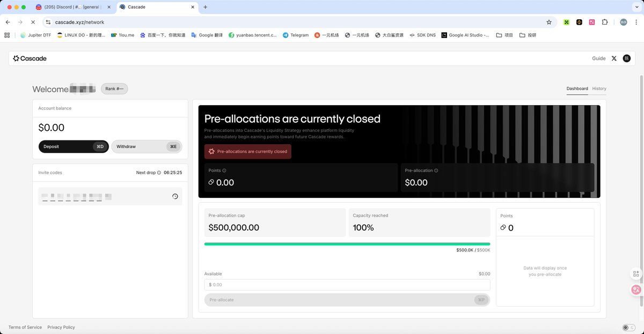
Task: Open the SDK DNS bookmark
Action: pos(422,35)
